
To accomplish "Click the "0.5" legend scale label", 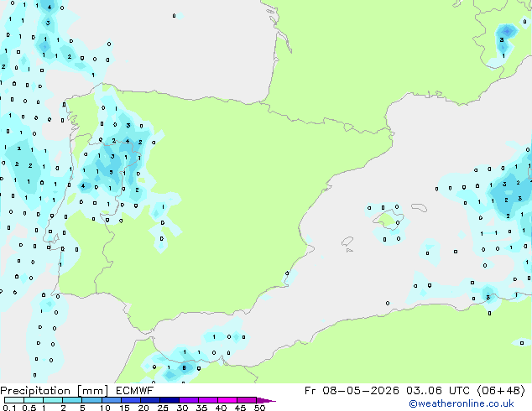I will click(x=29, y=408).
